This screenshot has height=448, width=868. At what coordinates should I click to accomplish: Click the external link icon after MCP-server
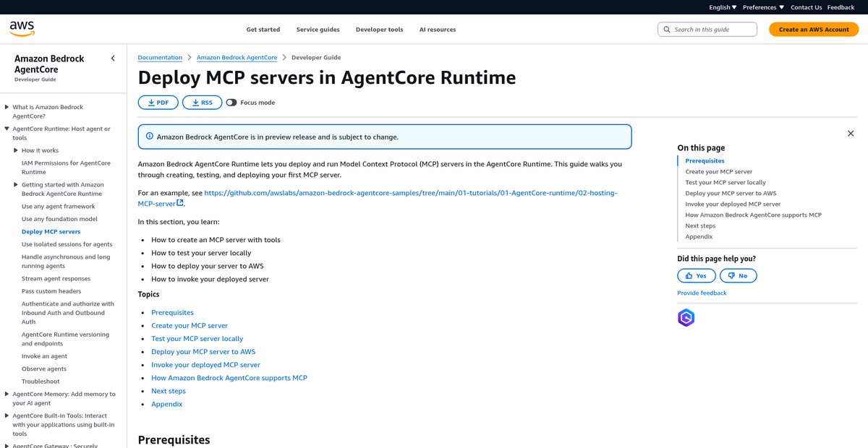(180, 203)
